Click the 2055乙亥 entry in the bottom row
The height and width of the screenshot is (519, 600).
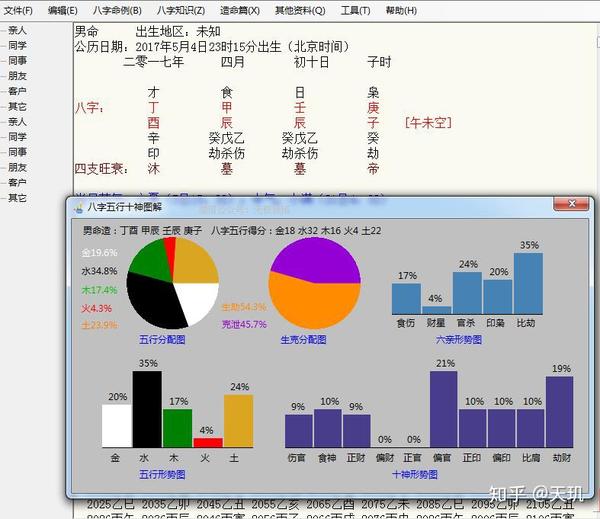[x=275, y=504]
